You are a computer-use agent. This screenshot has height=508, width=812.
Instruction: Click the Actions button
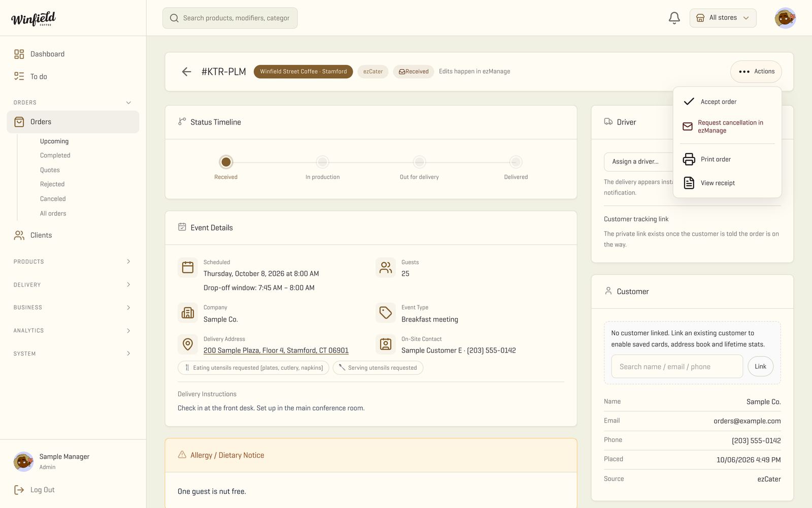point(756,72)
